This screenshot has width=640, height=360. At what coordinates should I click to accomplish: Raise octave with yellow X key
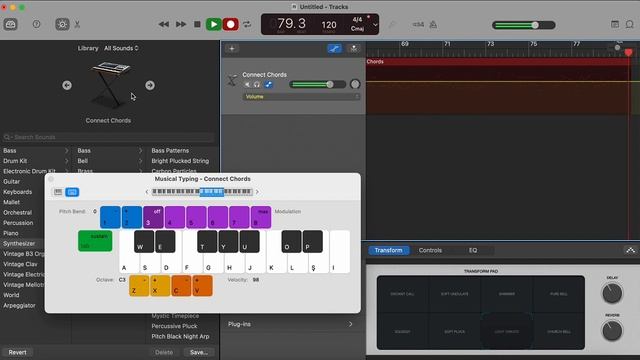(160, 285)
